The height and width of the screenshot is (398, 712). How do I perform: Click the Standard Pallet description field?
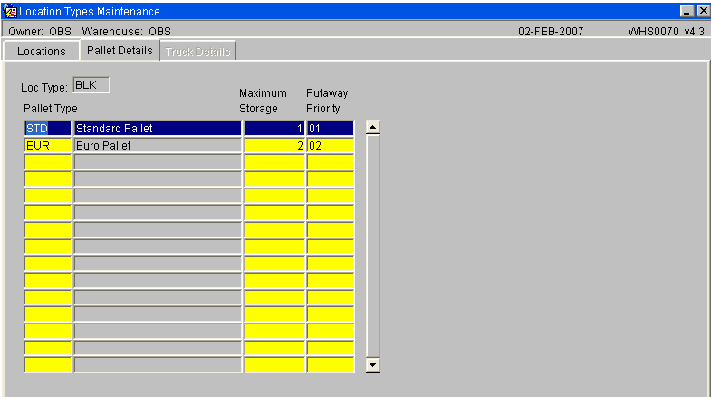pos(158,128)
